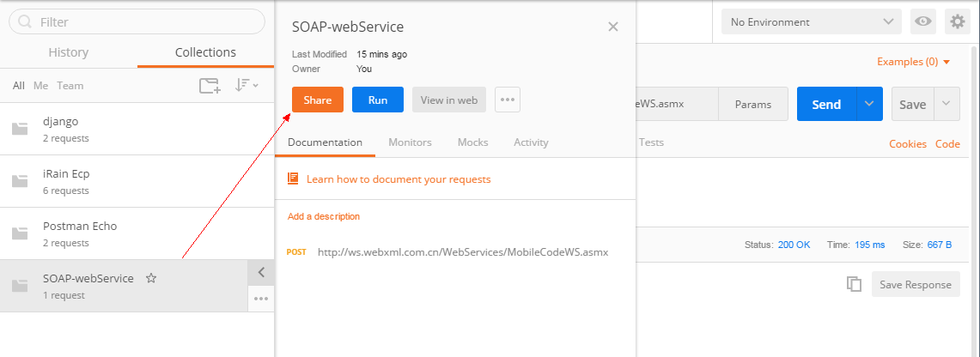This screenshot has width=980, height=357.
Task: Open the Documentation tab
Action: [325, 142]
